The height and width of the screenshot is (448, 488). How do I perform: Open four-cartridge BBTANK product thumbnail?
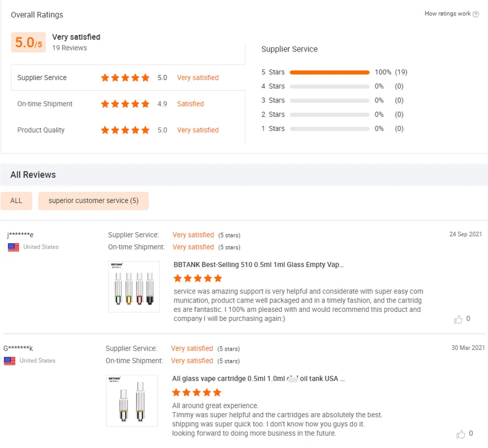tap(134, 287)
